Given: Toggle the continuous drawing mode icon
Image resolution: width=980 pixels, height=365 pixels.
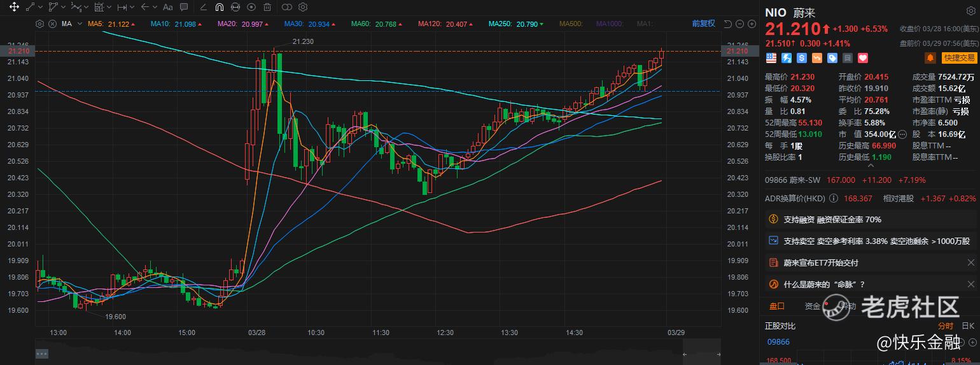Looking at the screenshot, I should click(235, 7).
